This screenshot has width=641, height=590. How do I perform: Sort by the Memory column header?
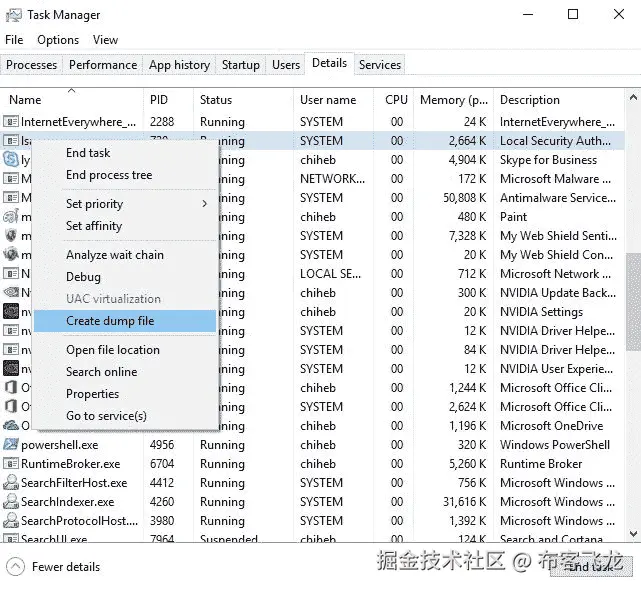coord(454,100)
